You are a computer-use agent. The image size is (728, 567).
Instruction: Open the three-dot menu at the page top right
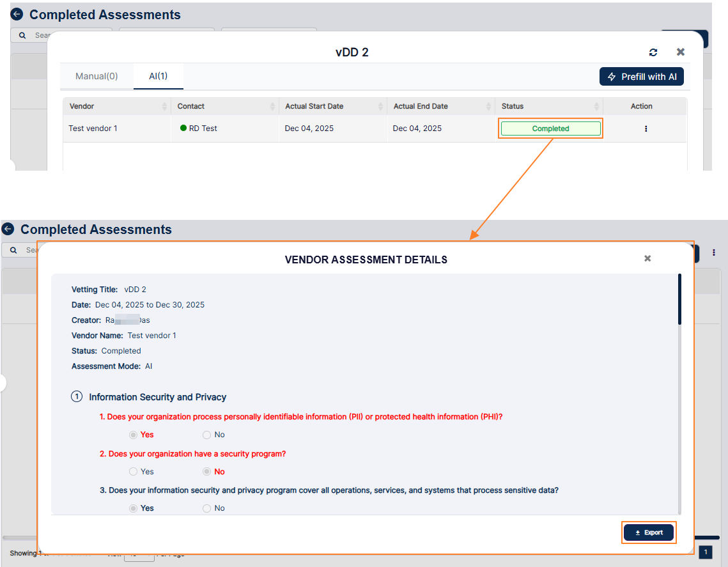[714, 253]
